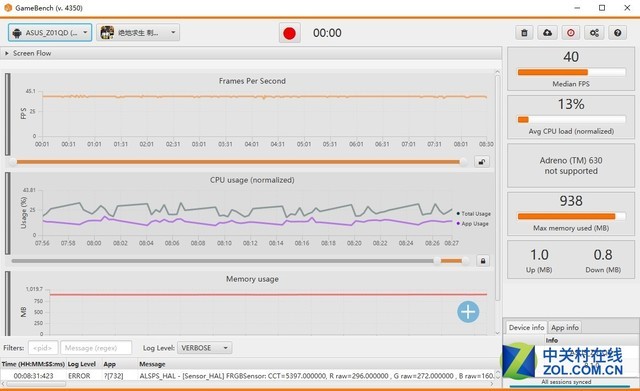640x391 pixels.
Task: Open help via the question mark icon
Action: (x=618, y=33)
